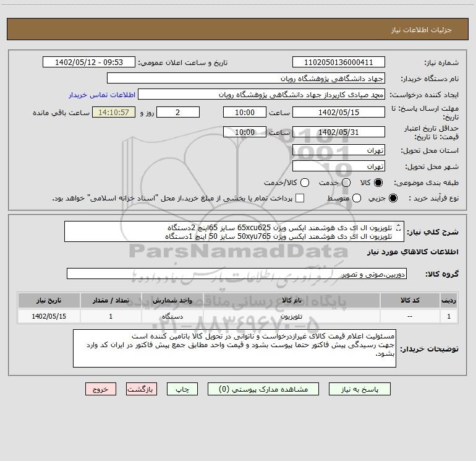The width and height of the screenshot is (476, 461).
Task: Click the remaining days field showing 2
Action: click(178, 112)
